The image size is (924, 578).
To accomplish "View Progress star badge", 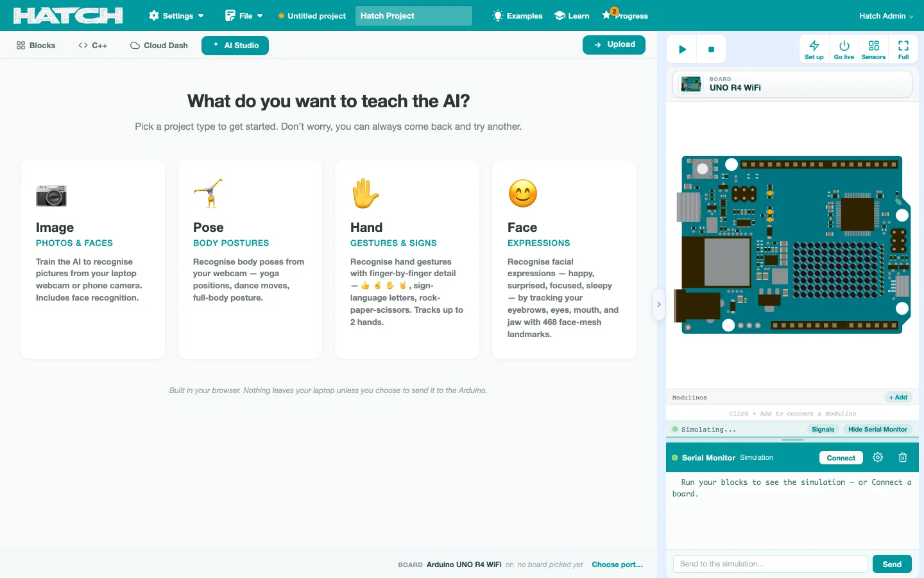I will [625, 15].
